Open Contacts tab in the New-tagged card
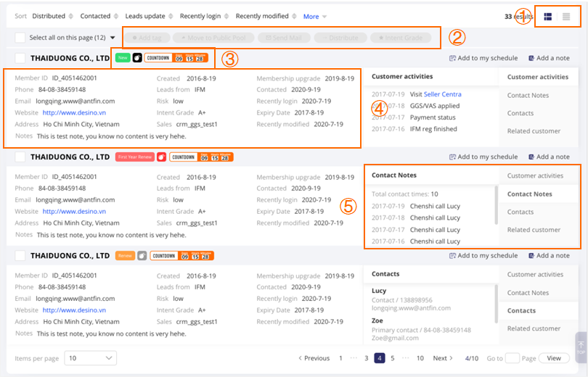588x377 pixels. click(520, 113)
